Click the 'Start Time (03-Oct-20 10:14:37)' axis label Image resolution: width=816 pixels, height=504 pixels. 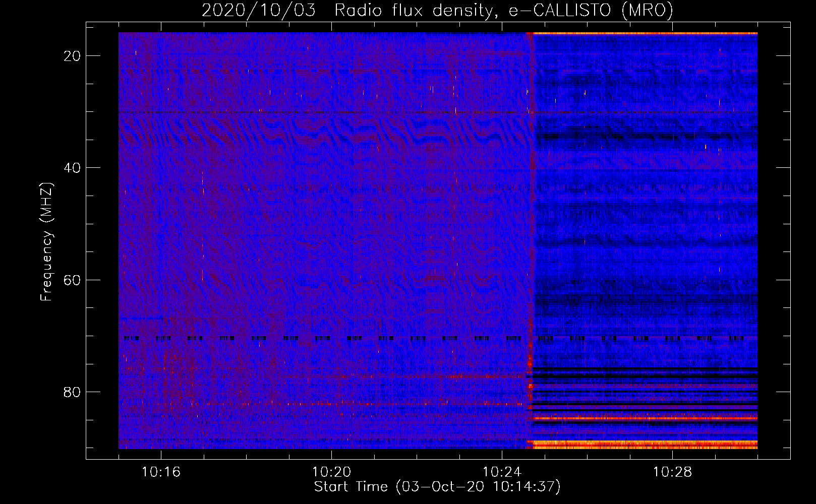[437, 487]
